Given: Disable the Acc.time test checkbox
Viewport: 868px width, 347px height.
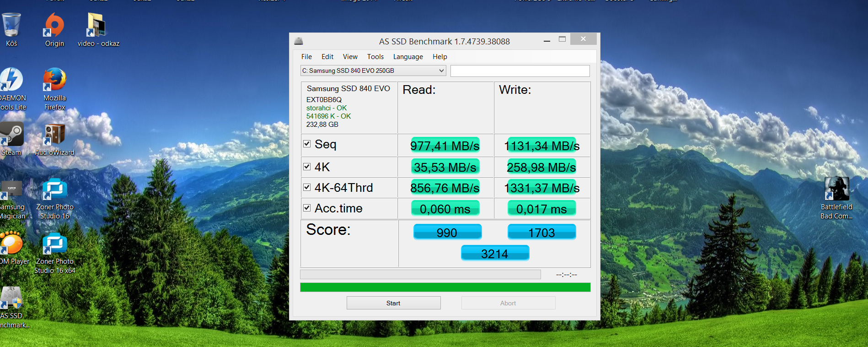Looking at the screenshot, I should click(307, 208).
